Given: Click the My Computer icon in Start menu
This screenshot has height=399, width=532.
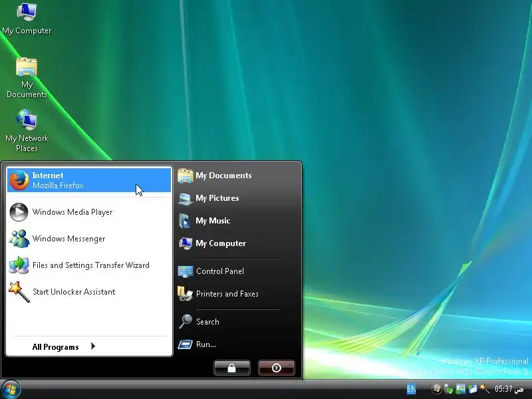Looking at the screenshot, I should pyautogui.click(x=186, y=243).
